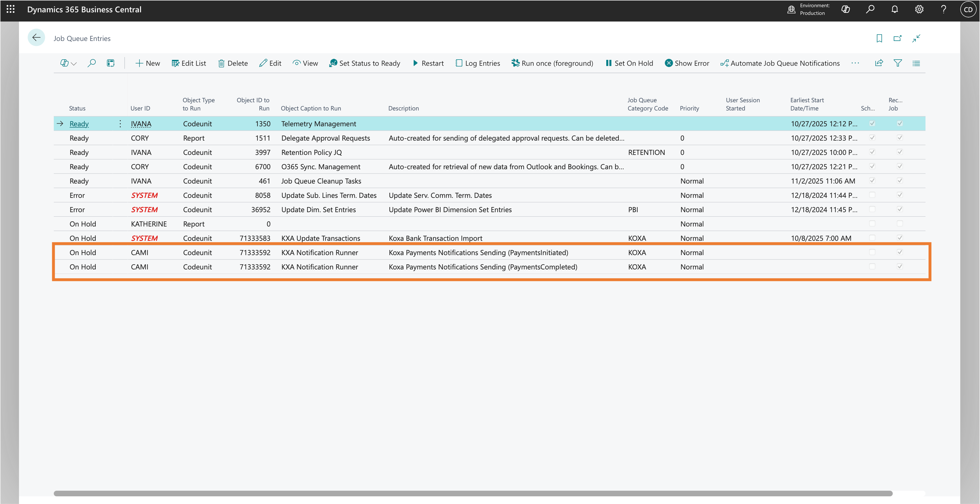Screen dimensions: 980x504
Task: Open more options ellipsis in action bar
Action: click(855, 63)
